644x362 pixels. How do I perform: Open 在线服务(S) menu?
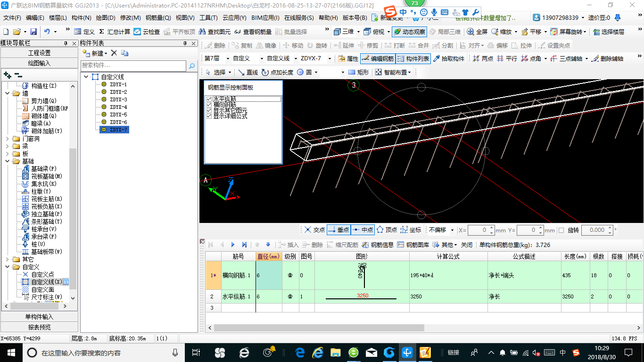coord(299,18)
